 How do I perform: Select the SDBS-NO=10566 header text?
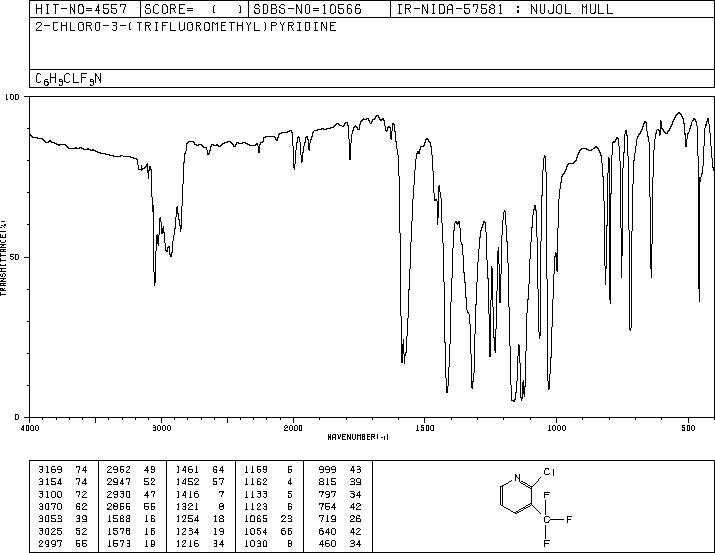pyautogui.click(x=307, y=9)
